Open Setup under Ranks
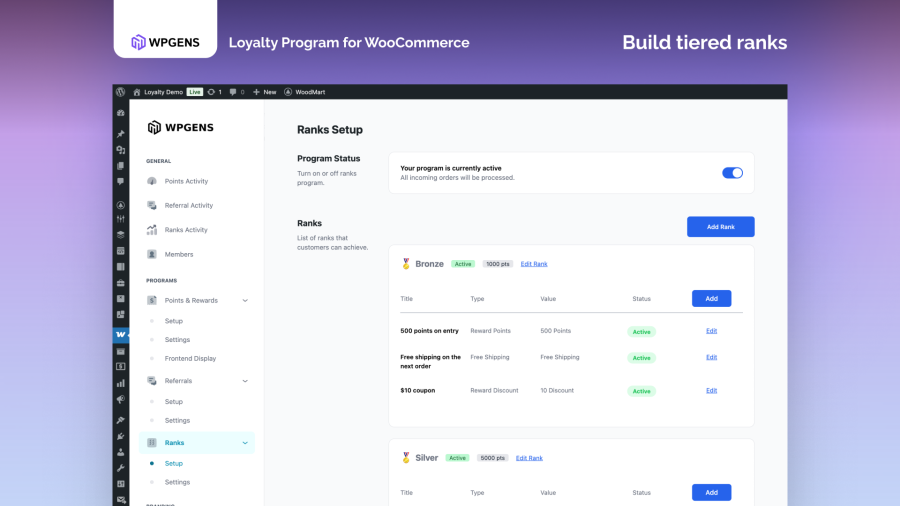The image size is (900, 506). tap(173, 464)
